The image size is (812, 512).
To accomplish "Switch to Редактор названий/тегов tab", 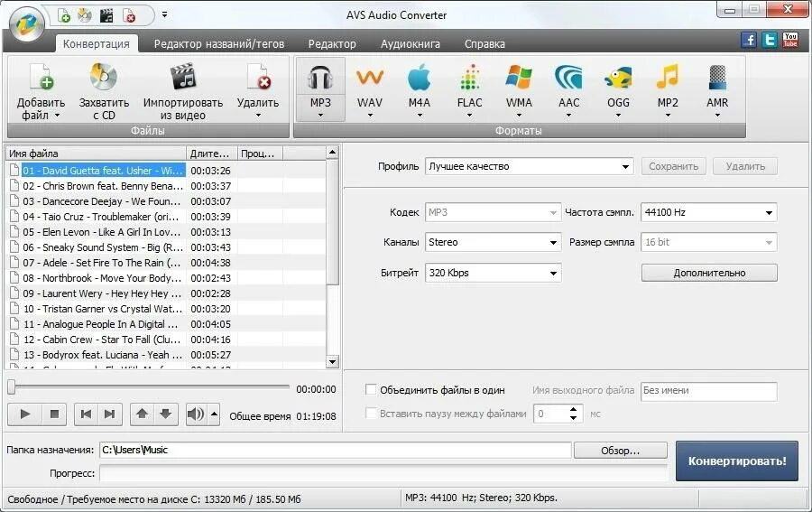I will 219,44.
